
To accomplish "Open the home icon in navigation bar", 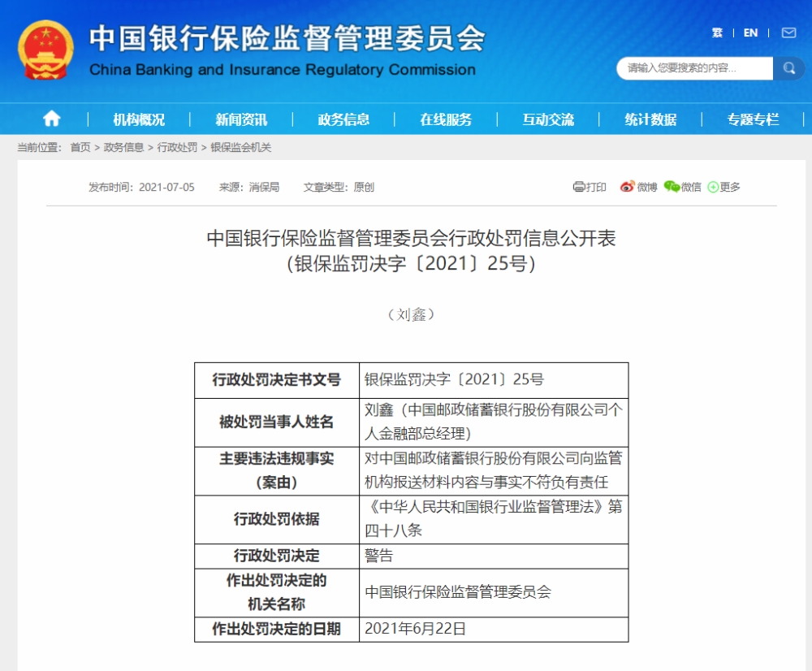I will [x=51, y=119].
